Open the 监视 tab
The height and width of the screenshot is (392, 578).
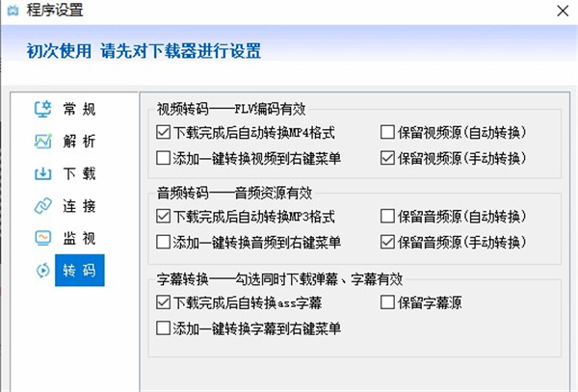(79, 238)
